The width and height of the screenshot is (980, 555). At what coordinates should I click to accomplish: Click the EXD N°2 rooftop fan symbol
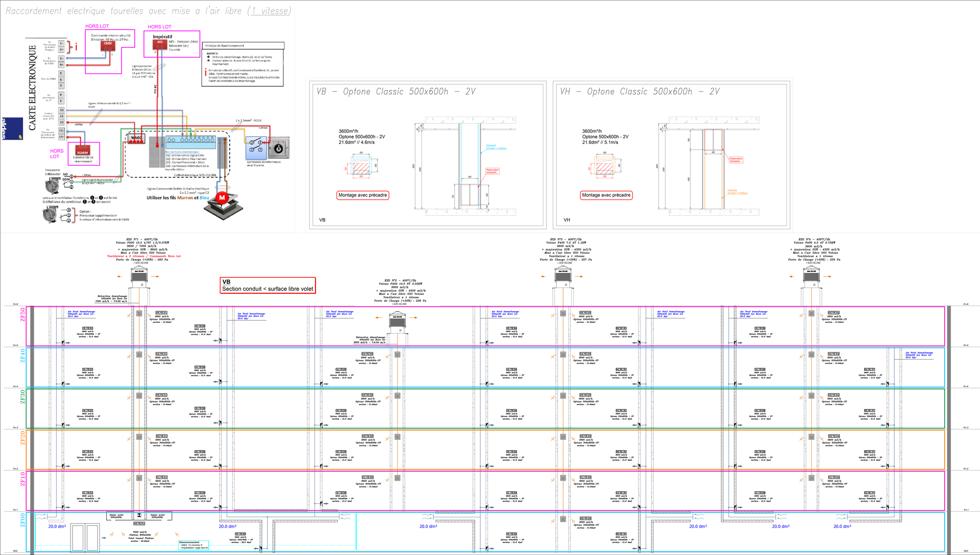[x=398, y=321]
